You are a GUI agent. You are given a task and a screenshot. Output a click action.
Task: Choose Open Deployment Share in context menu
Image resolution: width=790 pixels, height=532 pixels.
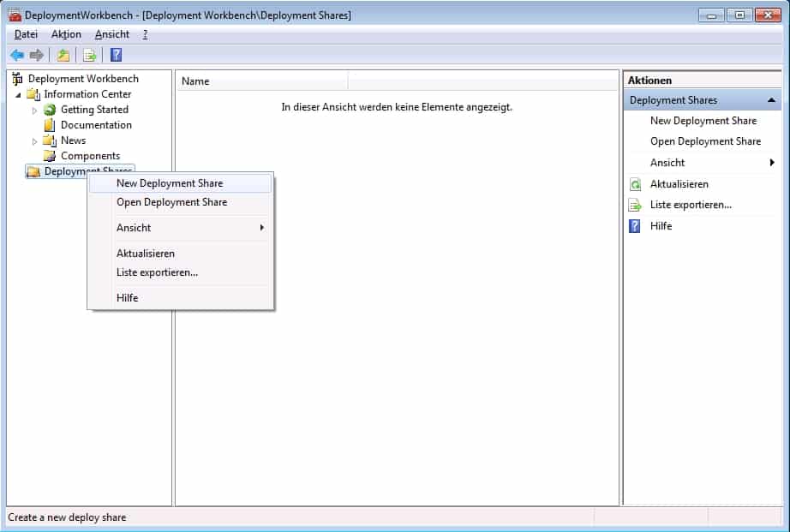click(x=181, y=202)
